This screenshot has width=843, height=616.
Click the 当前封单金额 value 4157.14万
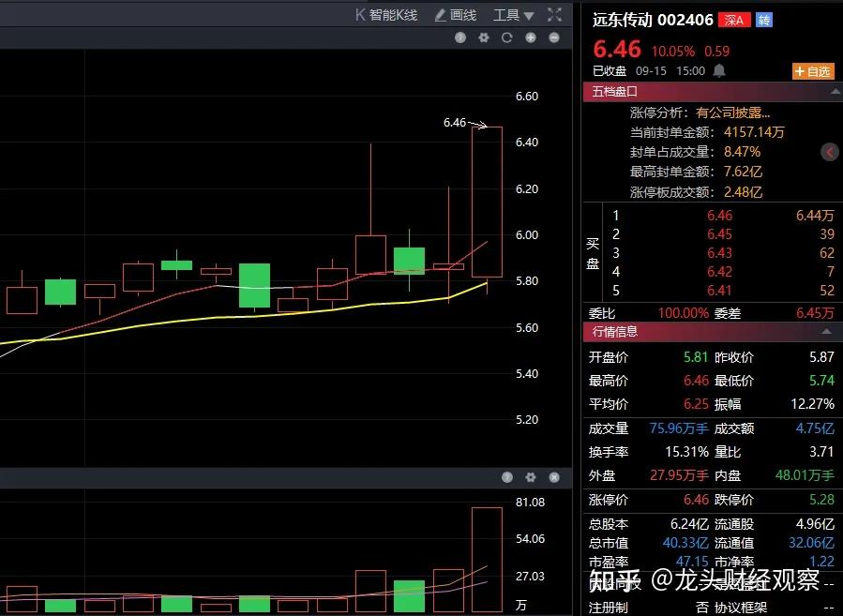click(x=754, y=132)
